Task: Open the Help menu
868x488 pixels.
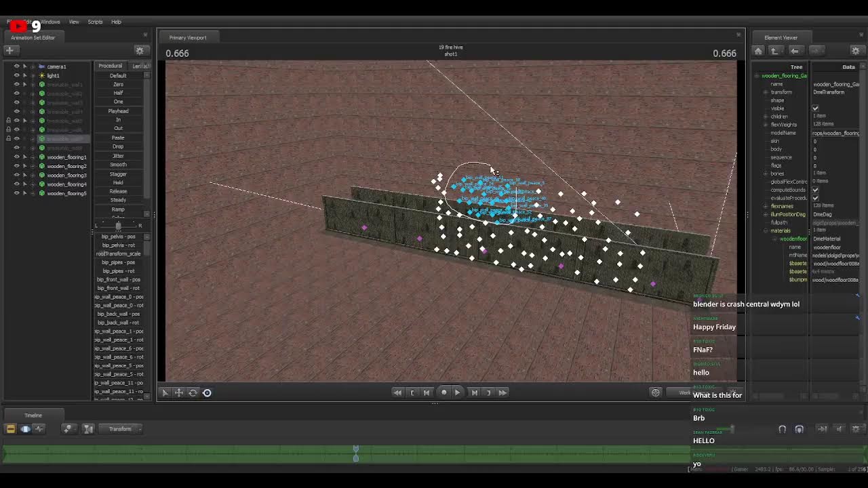Action: pos(116,22)
